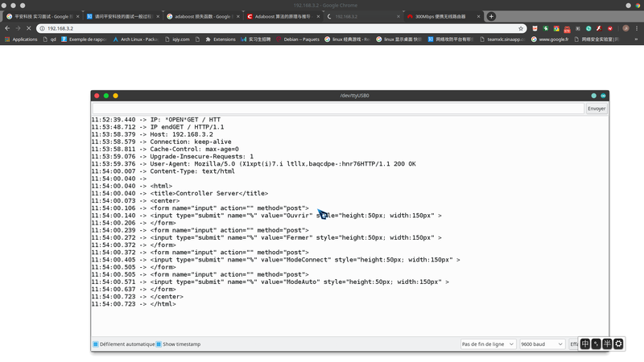
Task: Expand the hidden bookmarks overflow chevron
Action: pos(638,39)
